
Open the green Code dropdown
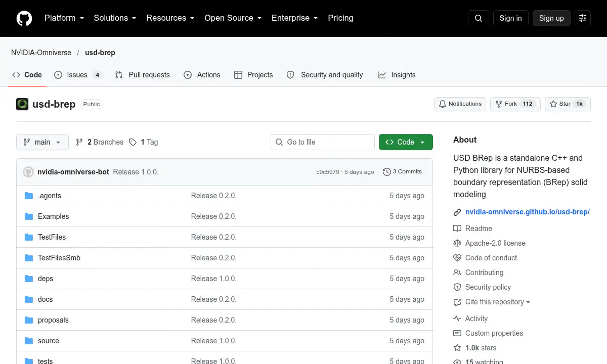[406, 142]
